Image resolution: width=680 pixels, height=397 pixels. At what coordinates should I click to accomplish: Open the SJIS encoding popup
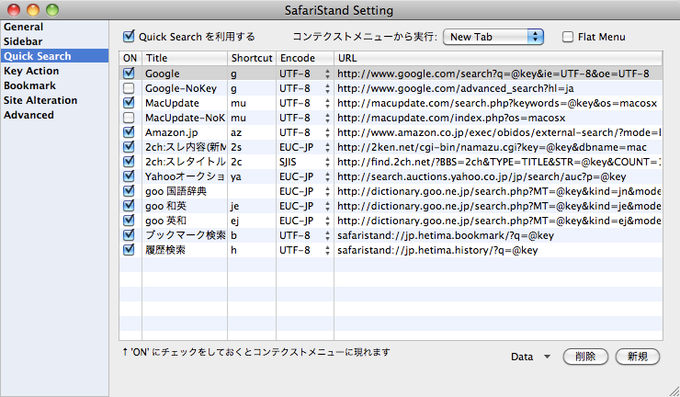pyautogui.click(x=305, y=162)
